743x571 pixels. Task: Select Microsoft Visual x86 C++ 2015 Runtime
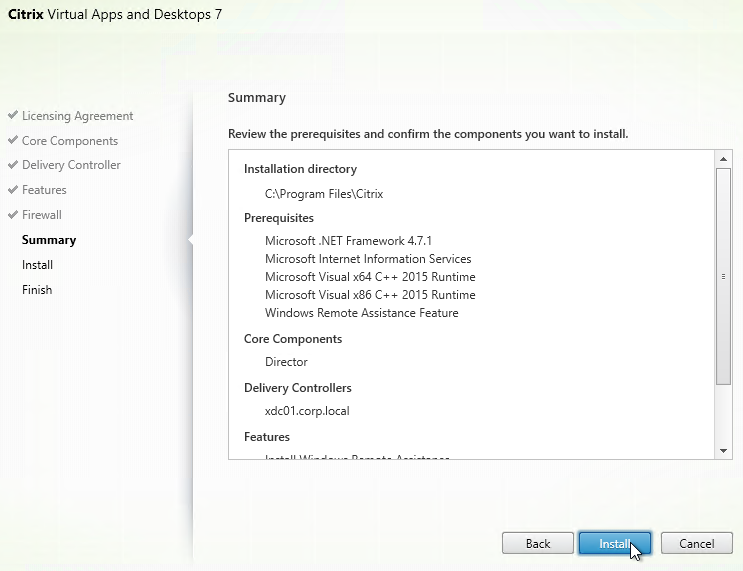tap(370, 295)
